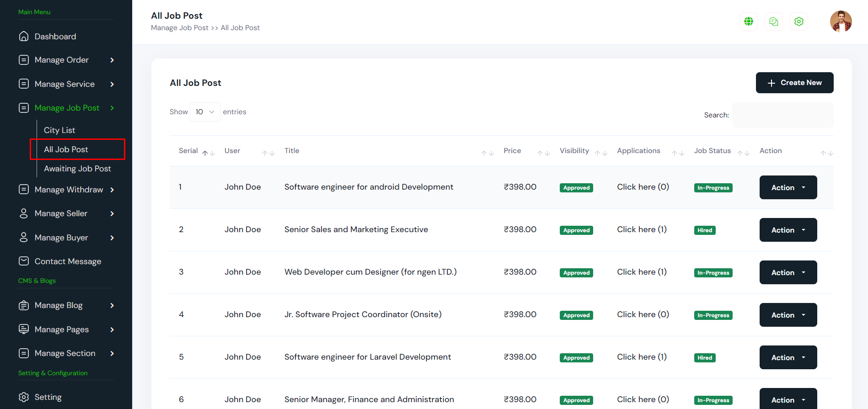The image size is (868, 409).
Task: Open the user profile avatar
Action: tap(841, 21)
